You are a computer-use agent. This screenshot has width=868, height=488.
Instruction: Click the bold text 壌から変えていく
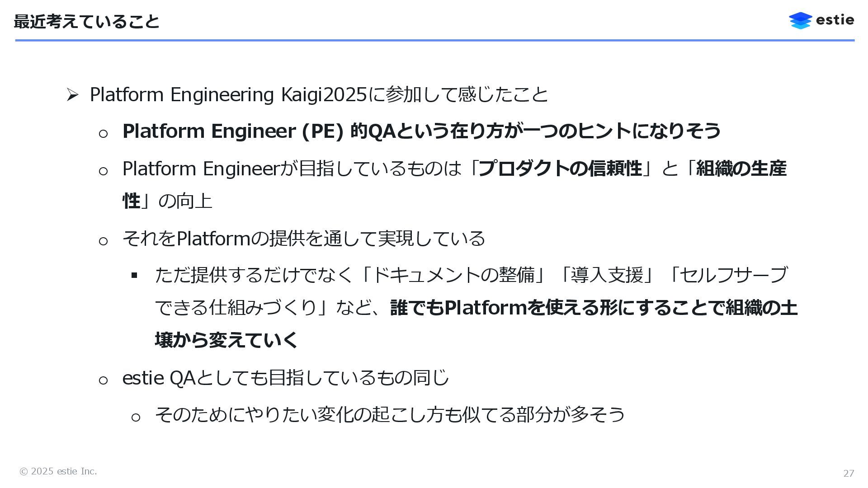pos(226,340)
